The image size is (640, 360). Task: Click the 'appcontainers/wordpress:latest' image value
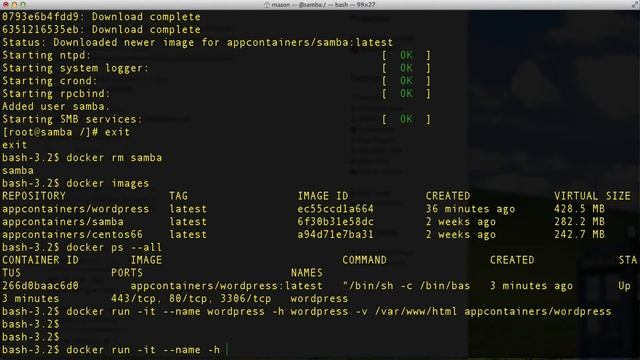[226, 286]
